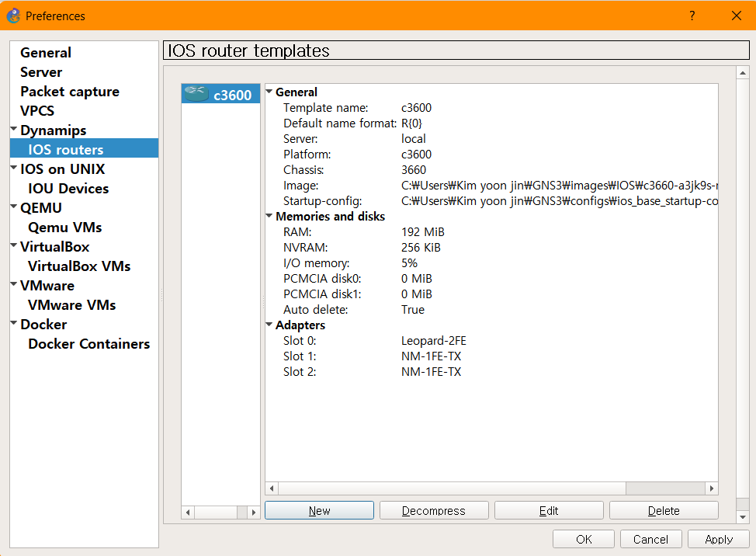Click the Chassis value 3660
This screenshot has width=756, height=556.
pyautogui.click(x=414, y=170)
